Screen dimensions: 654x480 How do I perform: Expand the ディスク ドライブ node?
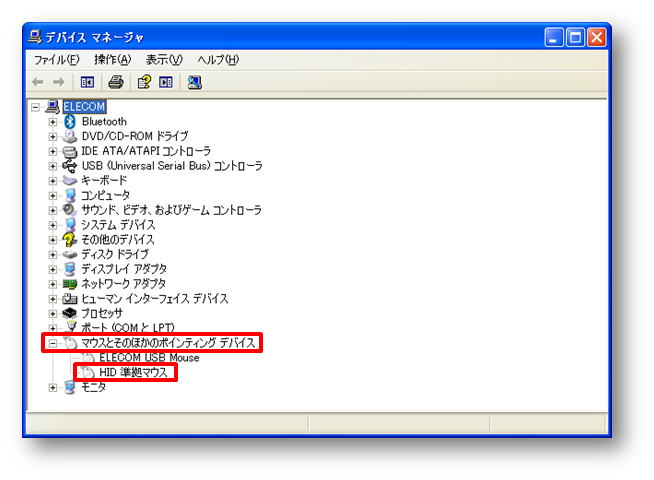[53, 254]
